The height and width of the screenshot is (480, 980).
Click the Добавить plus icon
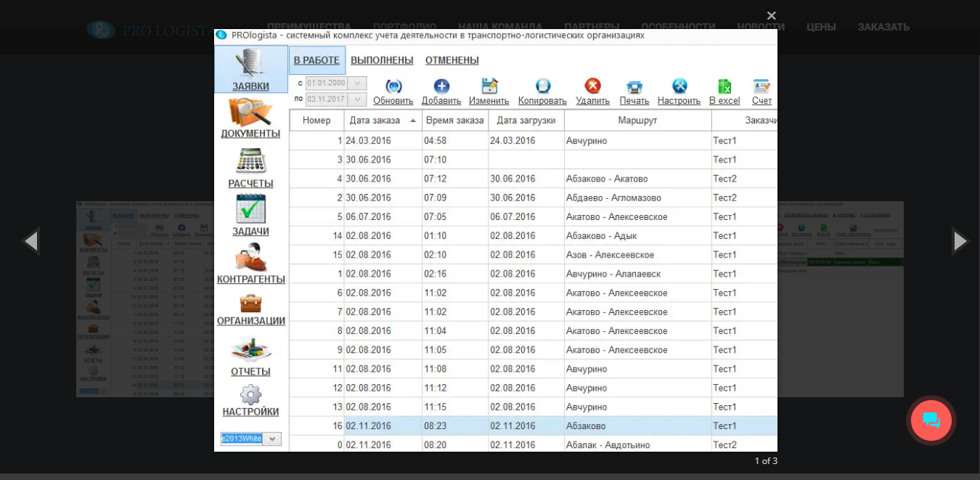[x=441, y=86]
